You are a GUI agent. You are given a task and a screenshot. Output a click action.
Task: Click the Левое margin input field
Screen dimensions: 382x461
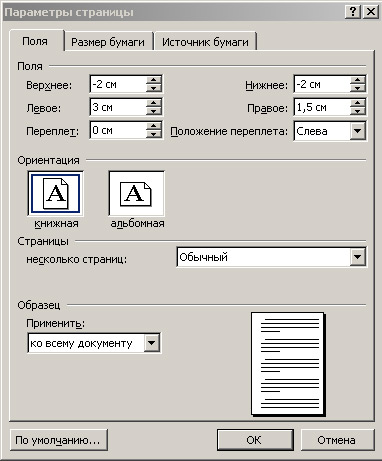(118, 107)
